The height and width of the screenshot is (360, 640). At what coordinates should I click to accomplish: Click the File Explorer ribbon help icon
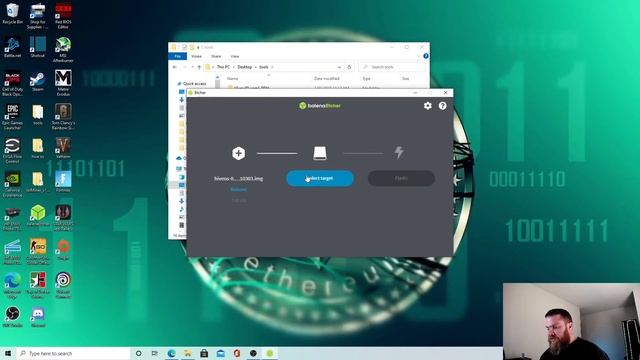(x=426, y=56)
